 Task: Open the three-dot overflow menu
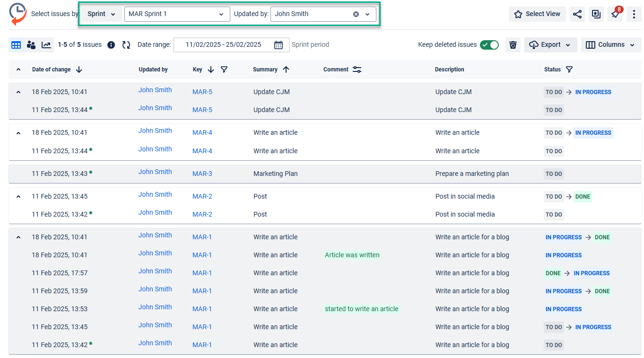point(634,14)
